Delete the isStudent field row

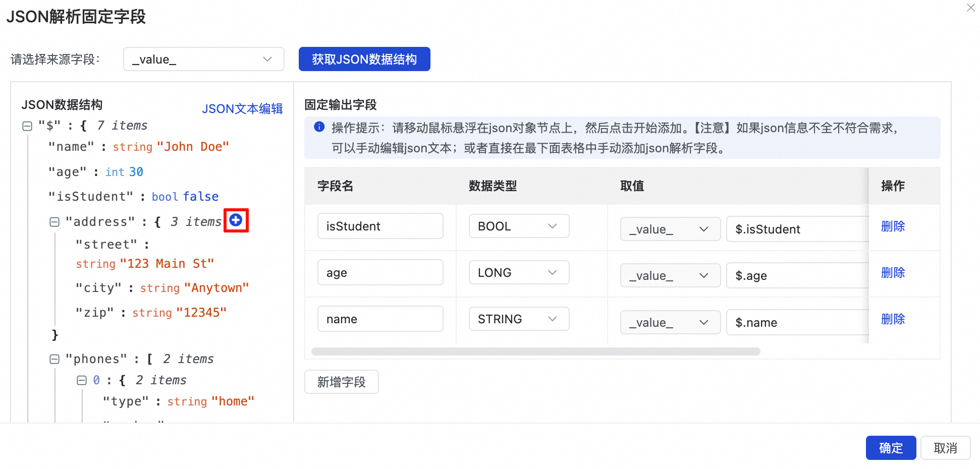892,226
